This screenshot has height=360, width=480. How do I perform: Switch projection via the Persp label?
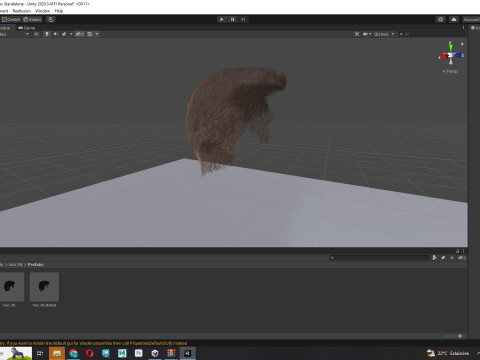coord(451,71)
